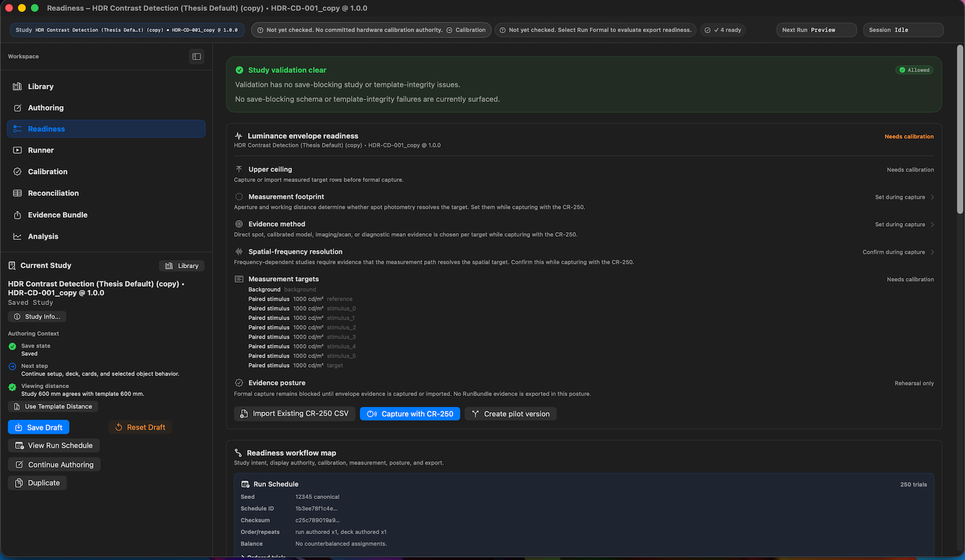Click the Next step arrow icon
965x560 pixels.
pos(12,367)
